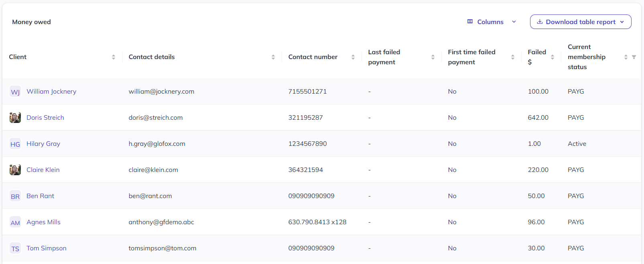Click failed amount 96.00
Screen dimensions: 644x264
tap(536, 222)
